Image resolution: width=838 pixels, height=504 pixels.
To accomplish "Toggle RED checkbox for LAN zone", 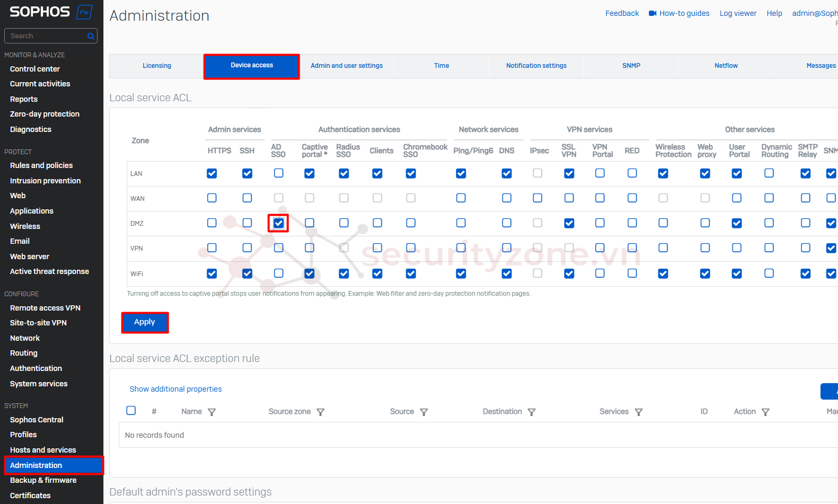I will [632, 173].
